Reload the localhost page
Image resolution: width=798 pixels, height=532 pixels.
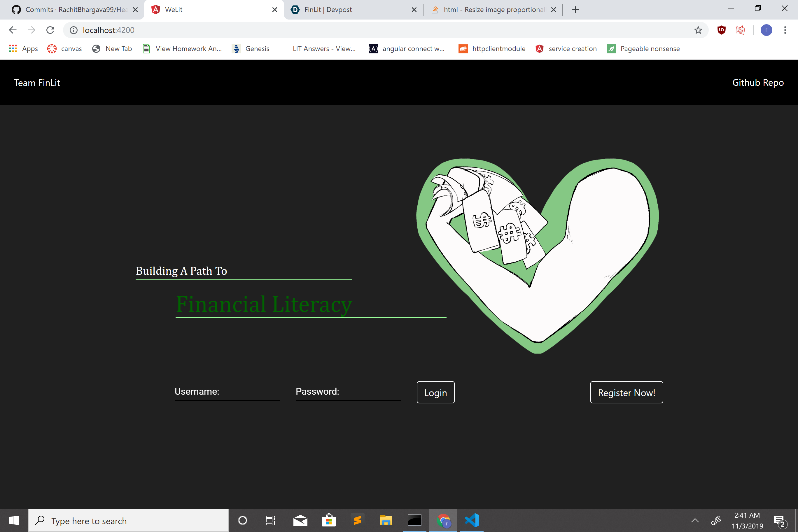point(50,30)
